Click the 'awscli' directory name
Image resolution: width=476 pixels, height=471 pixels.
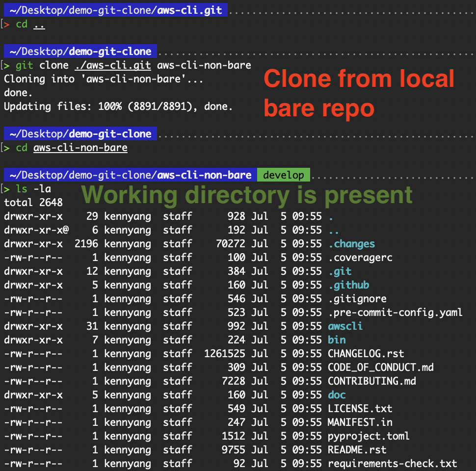(x=345, y=326)
